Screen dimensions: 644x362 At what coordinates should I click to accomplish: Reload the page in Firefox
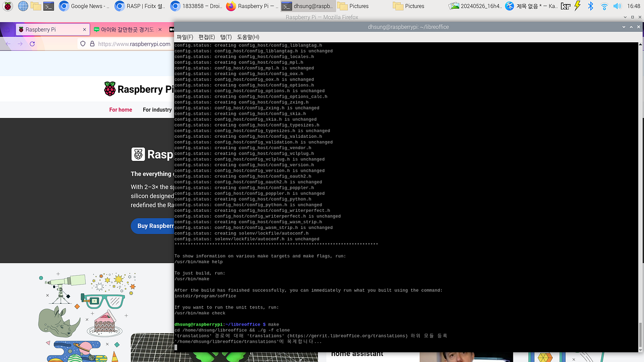coord(32,44)
